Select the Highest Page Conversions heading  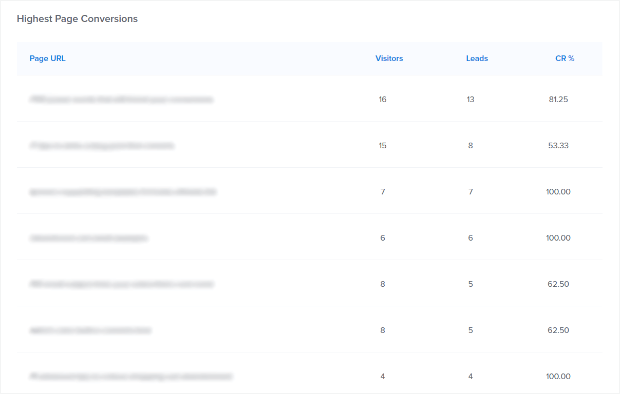coord(77,19)
